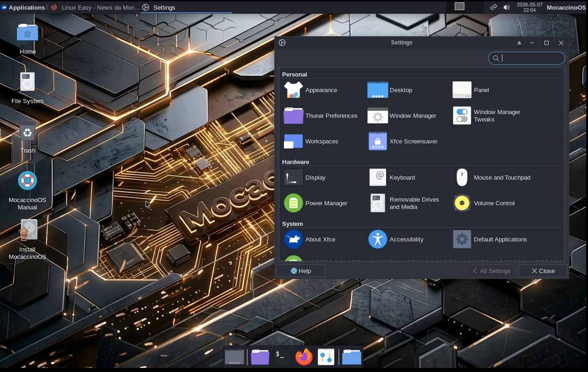The height and width of the screenshot is (372, 588).
Task: Roll up the Settings window with shade button
Action: coord(519,43)
